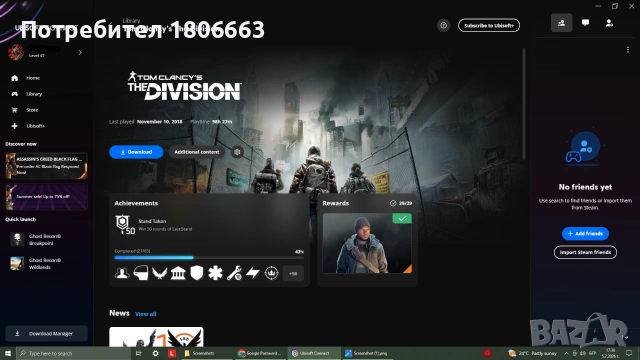Image resolution: width=640 pixels, height=360 pixels.
Task: Click the Add friends button
Action: (585, 233)
